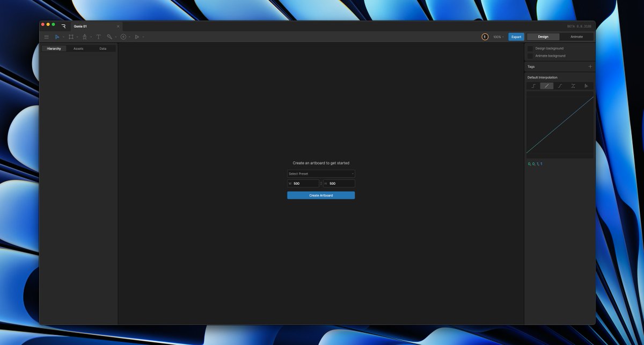Viewport: 644px width, 345px height.
Task: Expand Pen tool options arrow
Action: (91, 37)
